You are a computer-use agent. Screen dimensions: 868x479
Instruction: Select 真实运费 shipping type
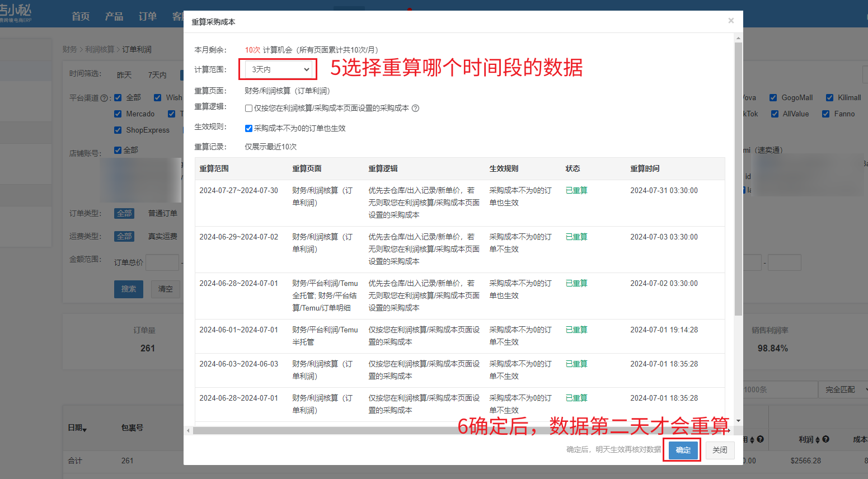pyautogui.click(x=162, y=236)
